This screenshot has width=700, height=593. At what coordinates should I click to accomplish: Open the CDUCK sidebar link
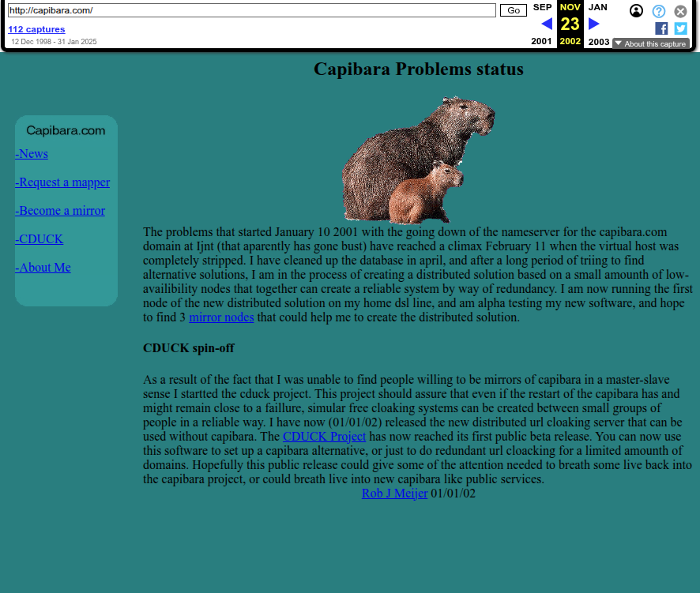[x=40, y=239]
